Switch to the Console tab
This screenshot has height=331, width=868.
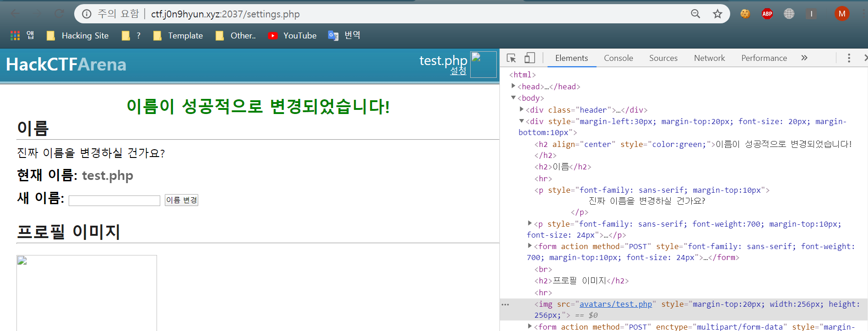tap(618, 58)
